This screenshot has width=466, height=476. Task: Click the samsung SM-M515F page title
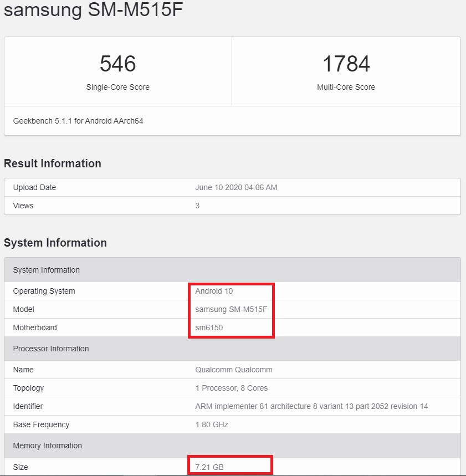tap(93, 10)
